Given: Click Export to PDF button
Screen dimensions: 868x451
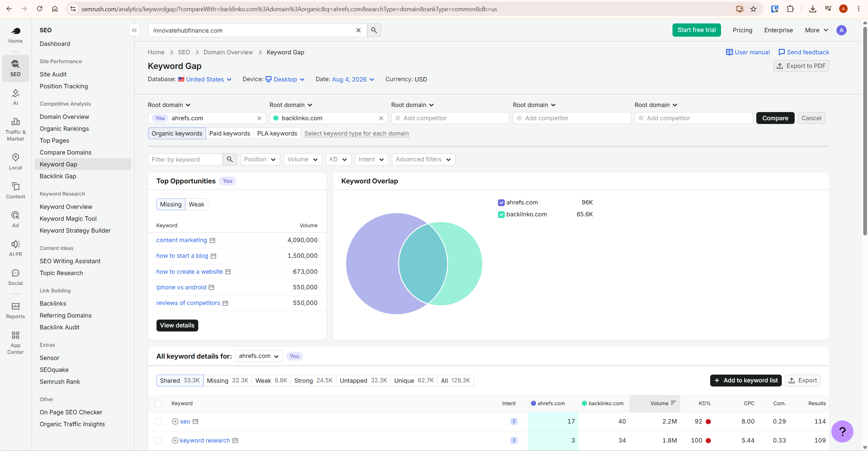Looking at the screenshot, I should [801, 66].
